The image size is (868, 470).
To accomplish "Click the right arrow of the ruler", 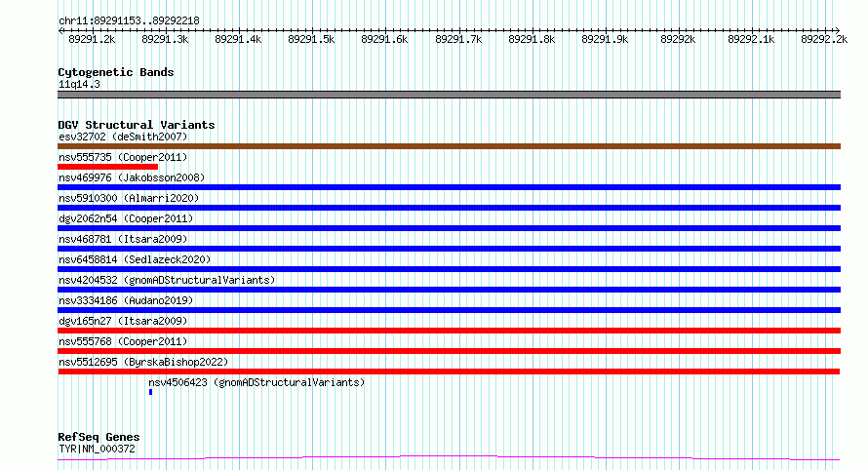I will click(x=837, y=31).
